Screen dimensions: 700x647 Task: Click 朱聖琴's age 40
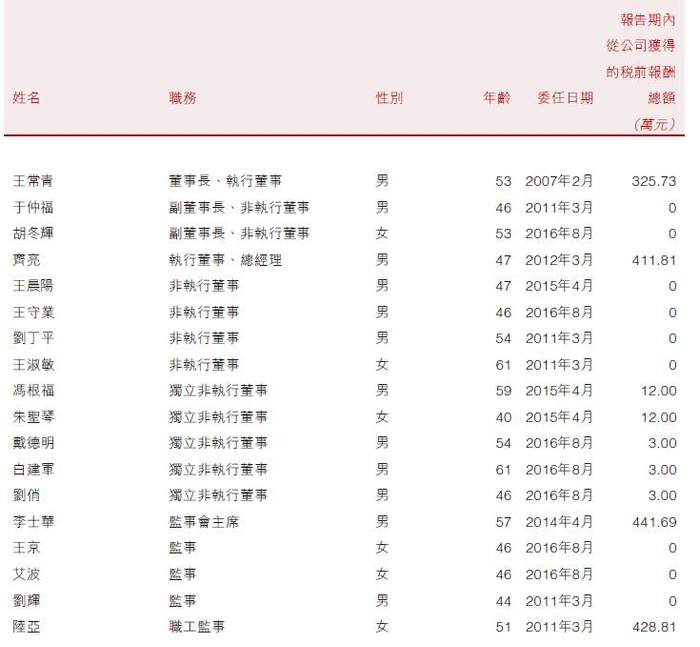504,417
